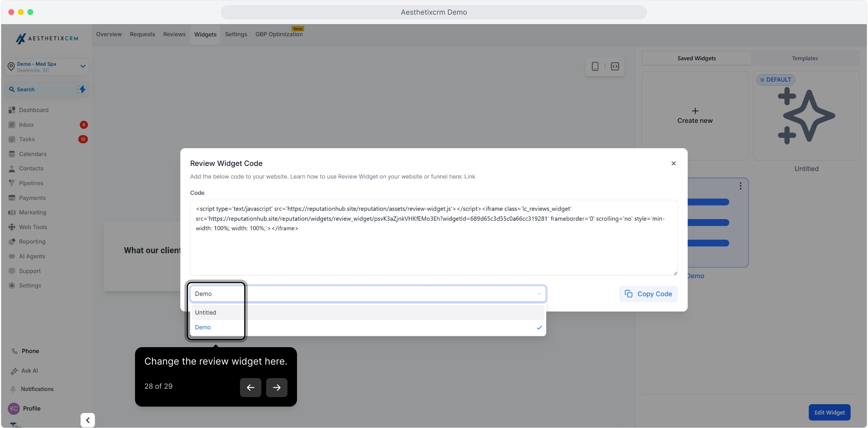Click the Copy Code button
The image size is (868, 428).
[x=648, y=294]
